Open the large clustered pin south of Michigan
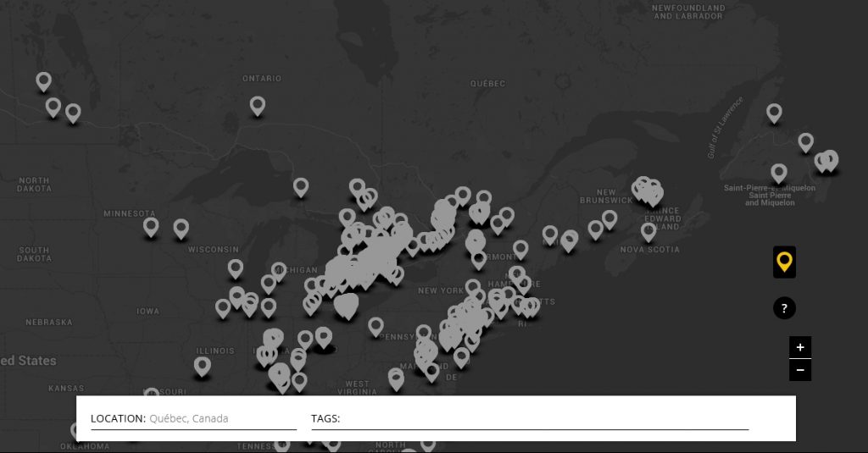Image resolution: width=868 pixels, height=453 pixels. [346, 305]
